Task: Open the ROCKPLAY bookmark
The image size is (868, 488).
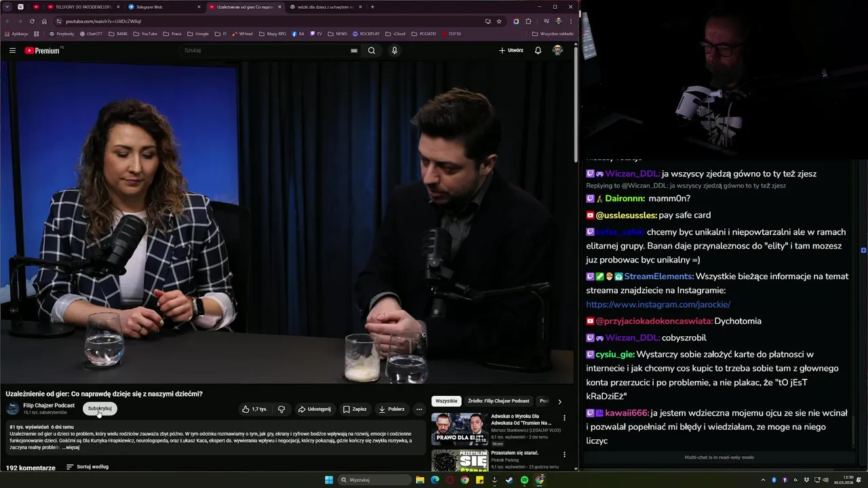Action: (x=366, y=33)
